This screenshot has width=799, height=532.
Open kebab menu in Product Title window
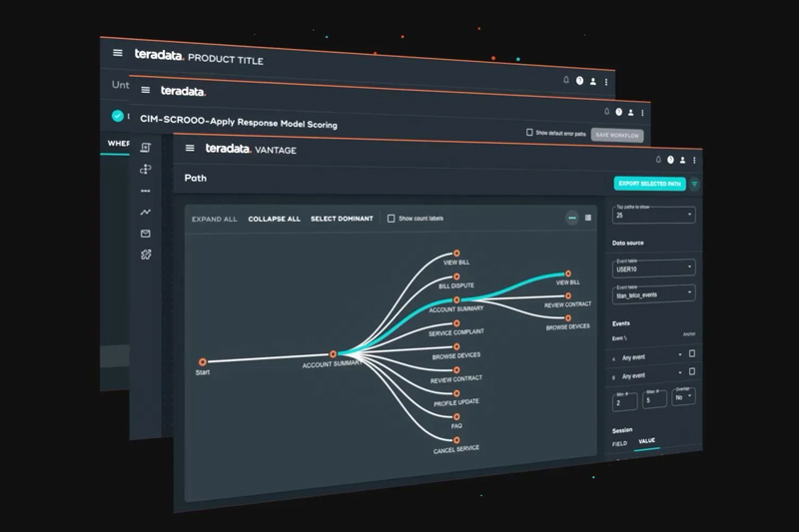click(x=606, y=82)
